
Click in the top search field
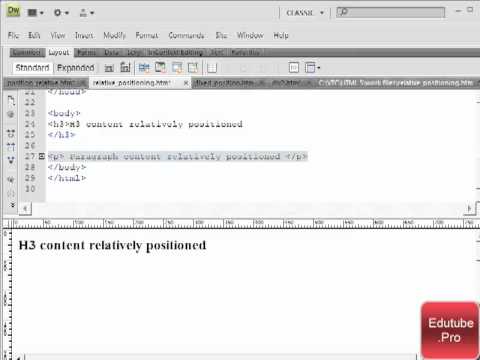tap(390, 13)
